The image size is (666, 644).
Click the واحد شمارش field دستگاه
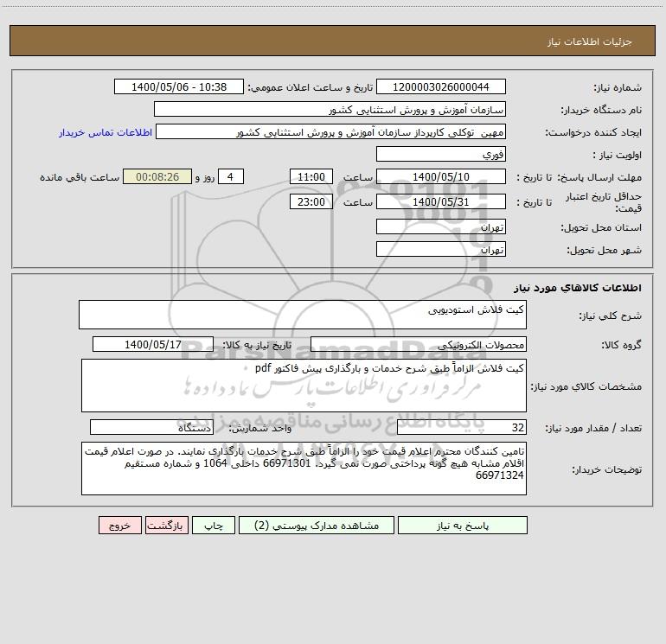pyautogui.click(x=151, y=427)
